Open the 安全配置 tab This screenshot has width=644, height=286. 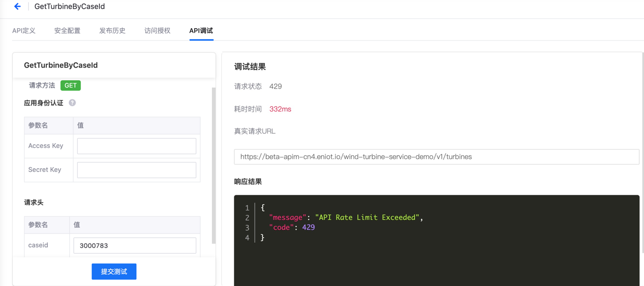67,31
